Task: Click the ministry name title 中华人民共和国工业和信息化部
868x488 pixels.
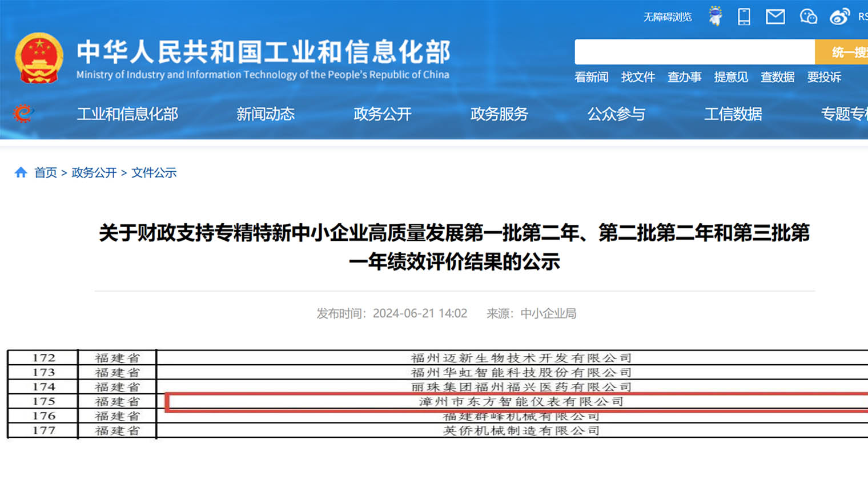Action: [263, 51]
